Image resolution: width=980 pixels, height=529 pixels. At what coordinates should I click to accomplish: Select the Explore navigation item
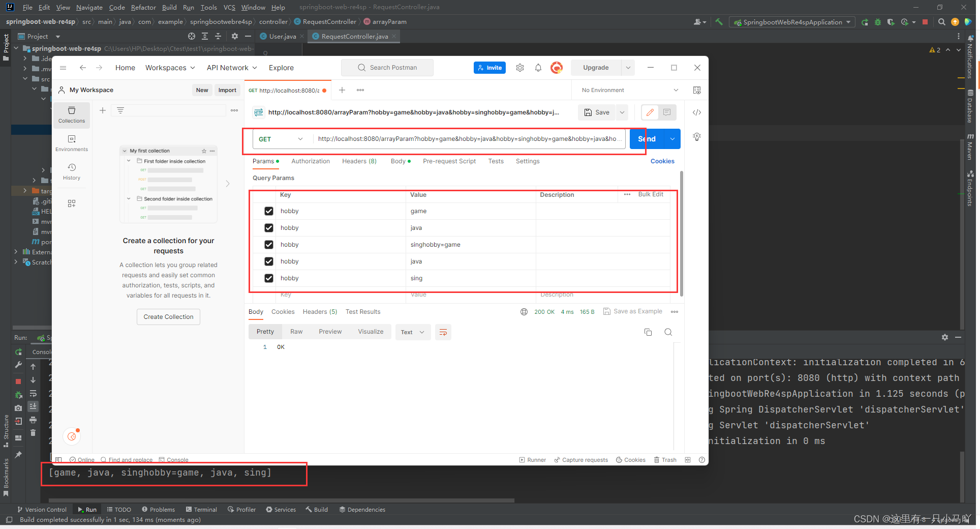click(281, 68)
